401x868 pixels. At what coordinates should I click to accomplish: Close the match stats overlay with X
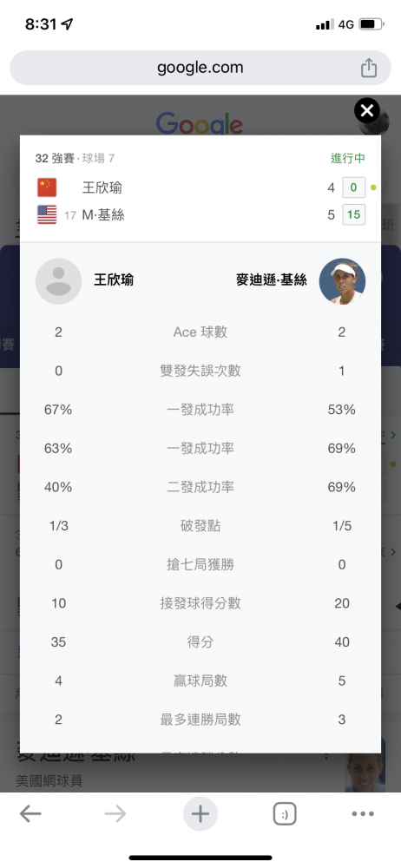(367, 111)
